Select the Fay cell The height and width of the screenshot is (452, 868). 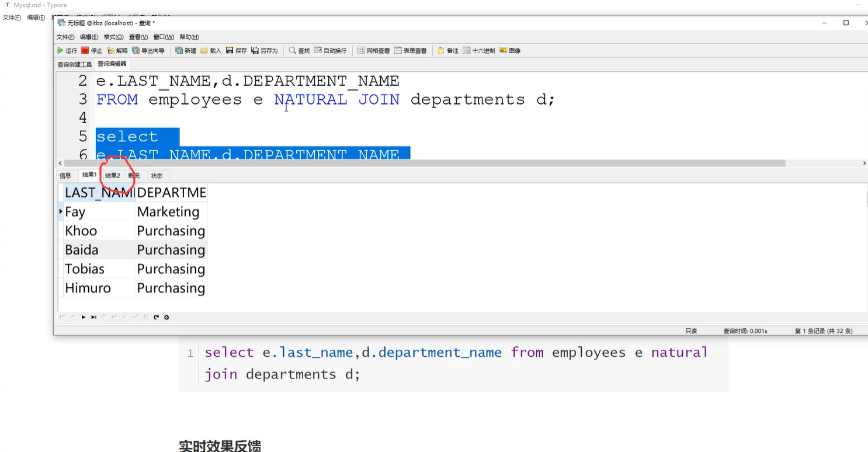pyautogui.click(x=99, y=212)
